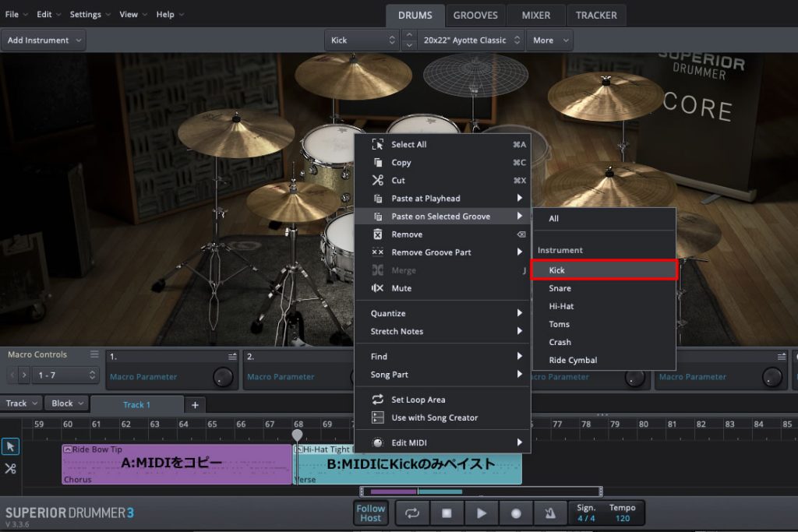Image resolution: width=798 pixels, height=532 pixels.
Task: Expand the Add Instrument dropdown
Action: [x=44, y=41]
